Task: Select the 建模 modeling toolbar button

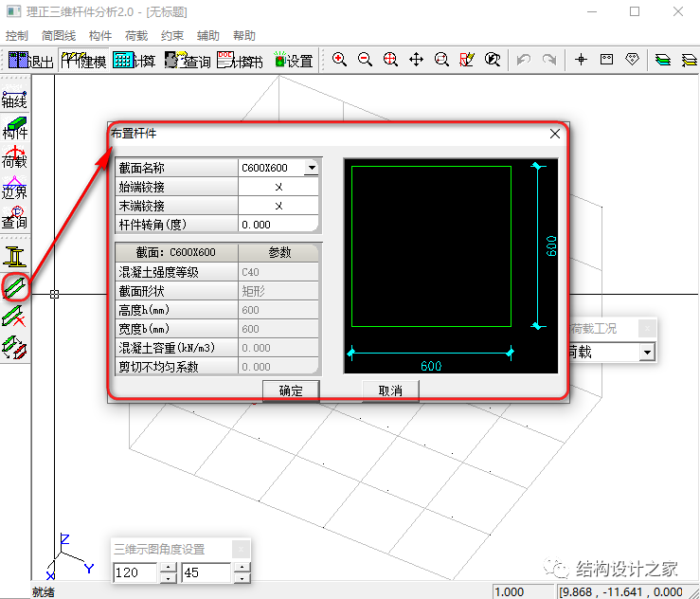Action: [x=83, y=60]
